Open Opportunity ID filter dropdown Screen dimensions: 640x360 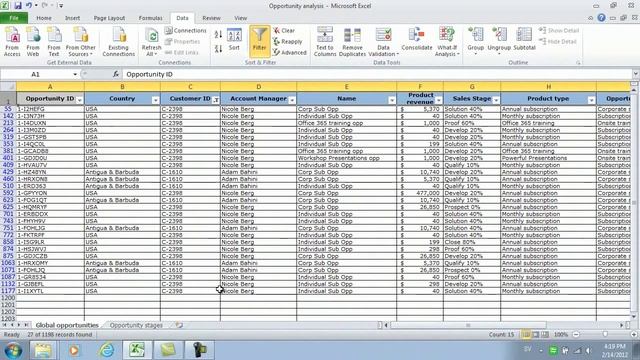tap(80, 100)
